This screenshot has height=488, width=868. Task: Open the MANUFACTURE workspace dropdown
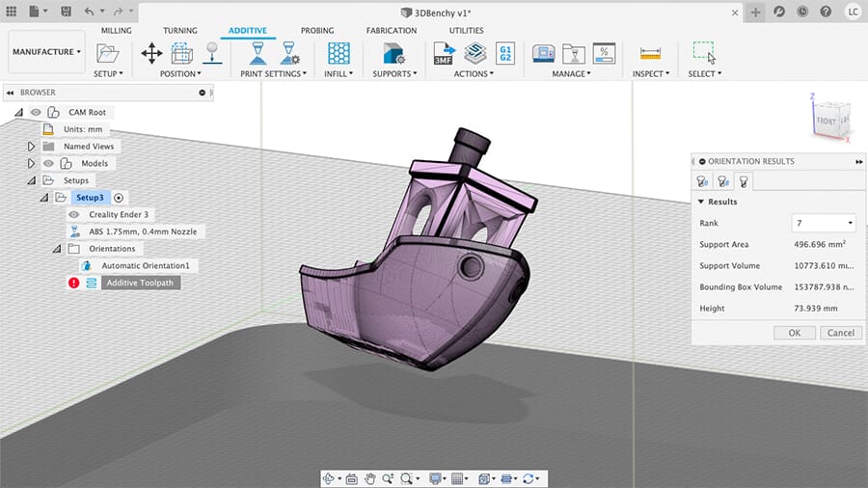(46, 52)
